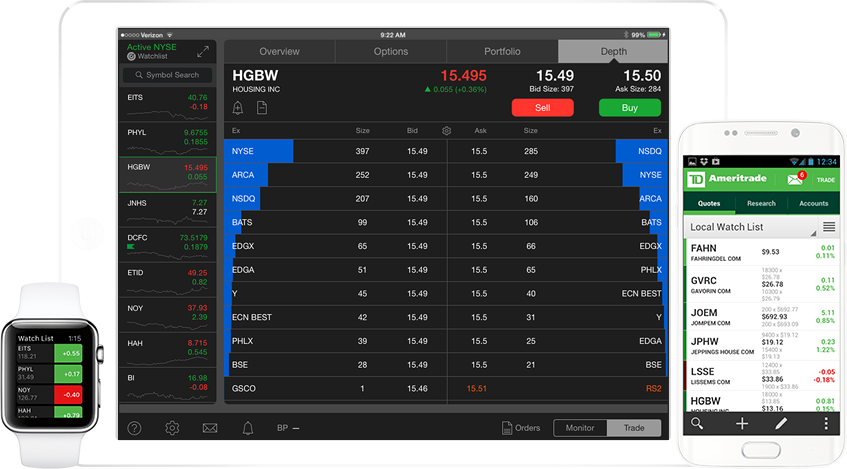Viewport: 847px width, 469px height.
Task: Click the NYSE bid row in the depth table
Action: click(x=335, y=151)
